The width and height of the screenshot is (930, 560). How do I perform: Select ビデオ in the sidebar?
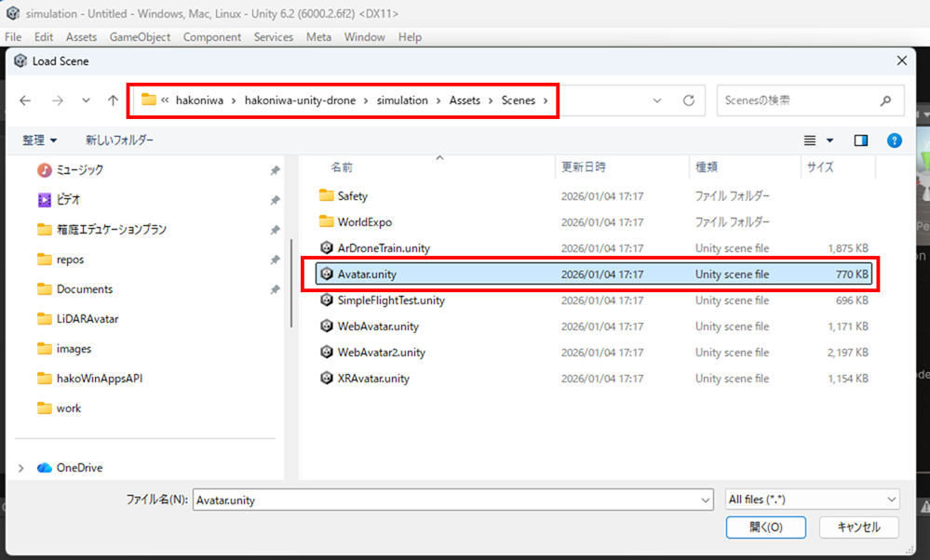(68, 200)
